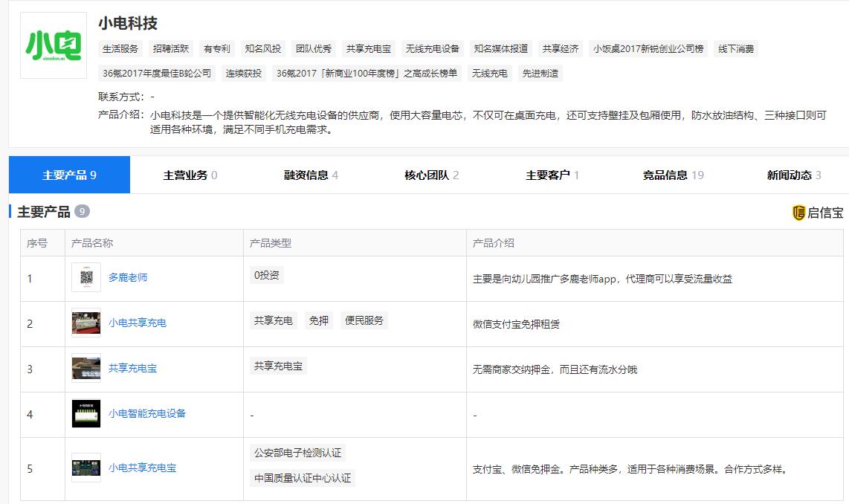The image size is (849, 504).
Task: Open the 小电智能充电设备 product thumbnail
Action: coord(86,413)
